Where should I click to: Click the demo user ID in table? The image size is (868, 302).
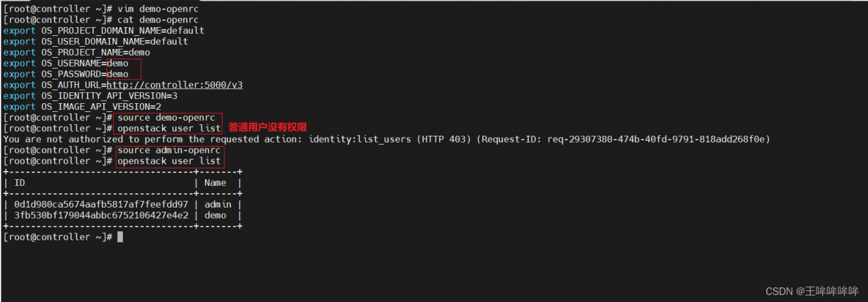pos(101,215)
